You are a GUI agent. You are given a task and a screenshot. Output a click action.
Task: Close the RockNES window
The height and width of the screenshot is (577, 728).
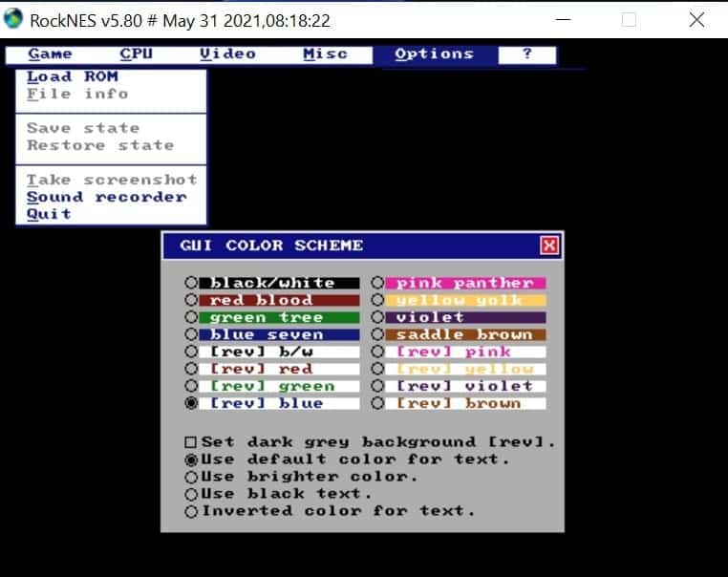696,20
